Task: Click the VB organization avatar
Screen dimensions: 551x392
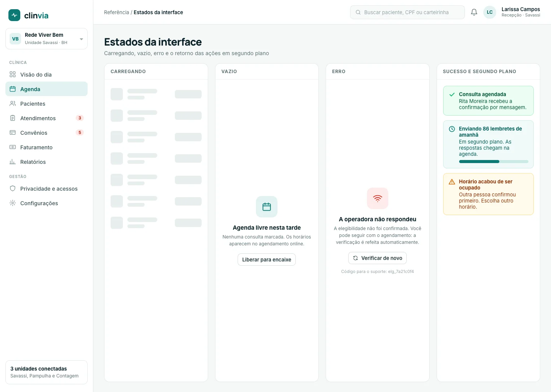Action: click(15, 39)
